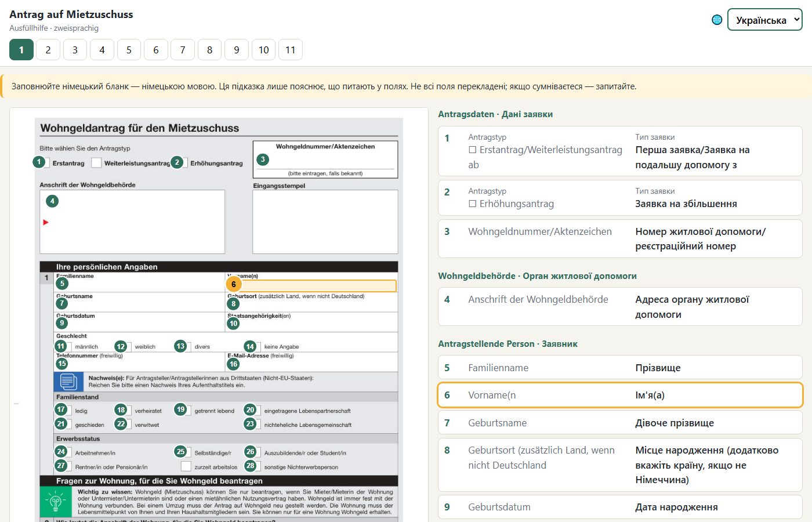
Task: Click highlighted marker 6 on Vorname field
Action: (234, 284)
